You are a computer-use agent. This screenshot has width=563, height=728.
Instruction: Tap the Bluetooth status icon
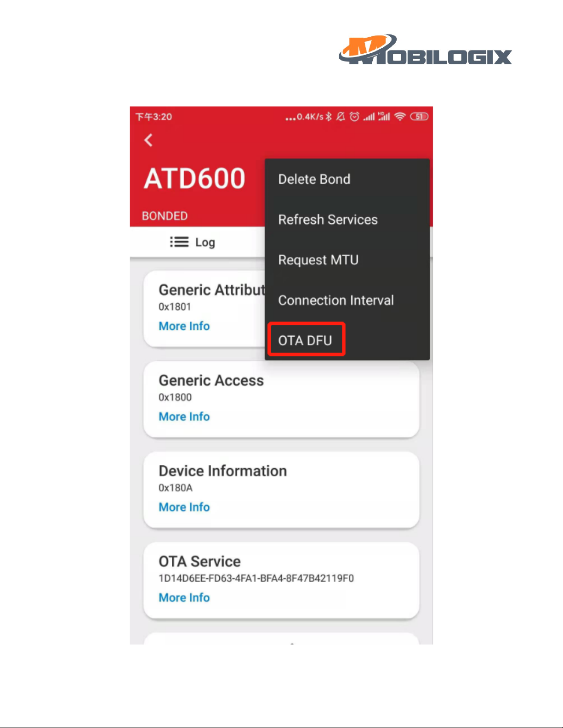pyautogui.click(x=329, y=117)
